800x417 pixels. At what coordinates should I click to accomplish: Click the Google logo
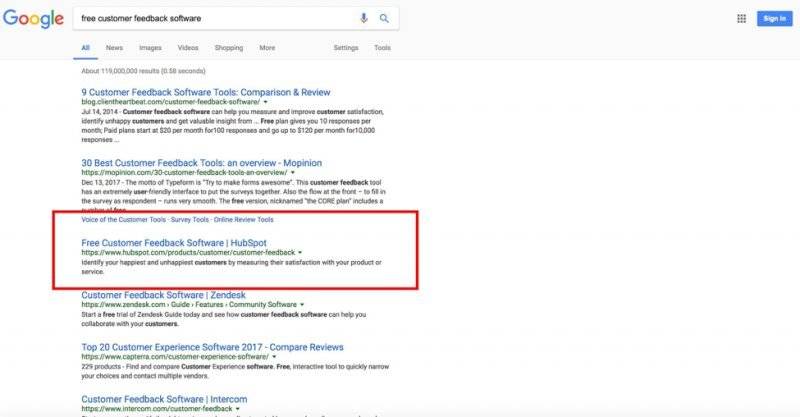pos(33,19)
